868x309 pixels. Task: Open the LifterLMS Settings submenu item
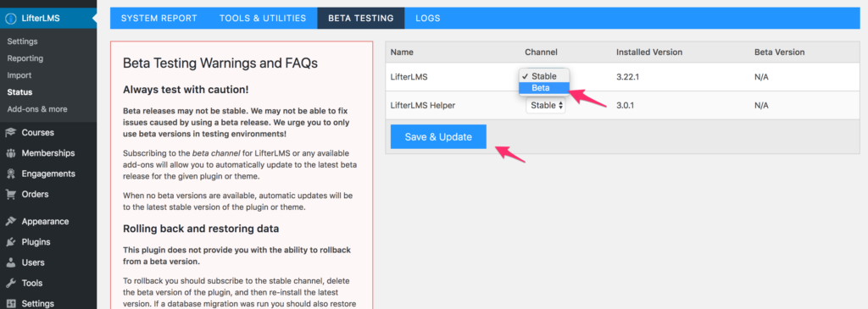point(22,41)
